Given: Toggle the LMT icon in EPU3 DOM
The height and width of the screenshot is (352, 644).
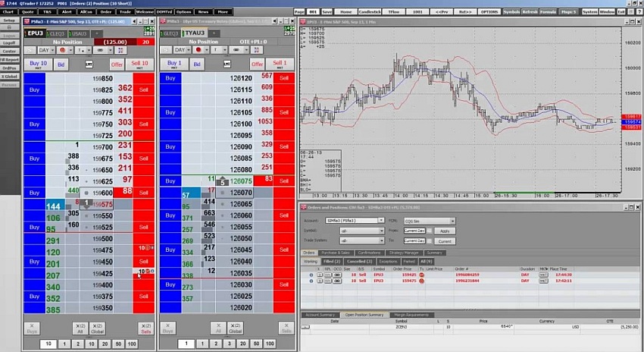Looking at the screenshot, I should (89, 64).
